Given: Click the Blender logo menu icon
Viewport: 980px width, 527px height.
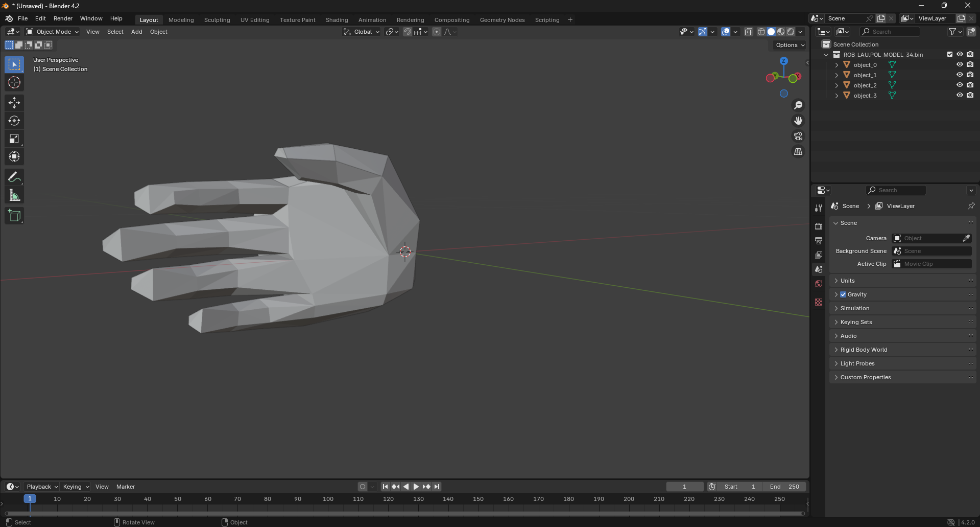Looking at the screenshot, I should [9, 18].
